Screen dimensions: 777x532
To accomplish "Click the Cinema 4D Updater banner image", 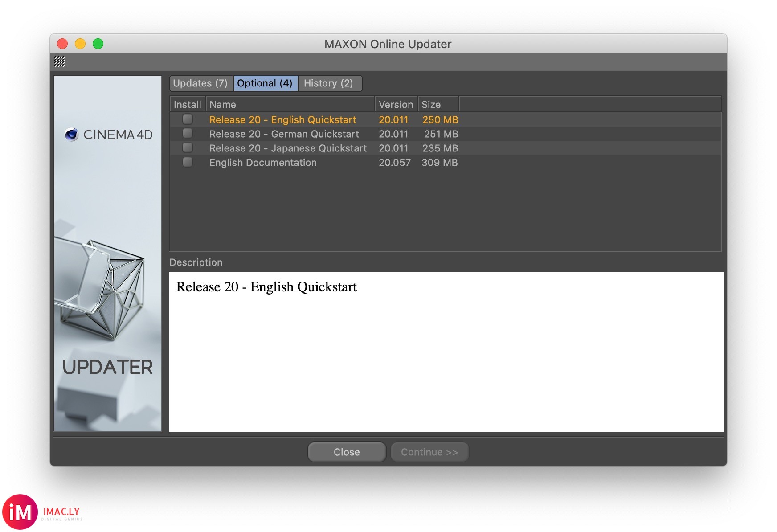I will click(x=108, y=254).
